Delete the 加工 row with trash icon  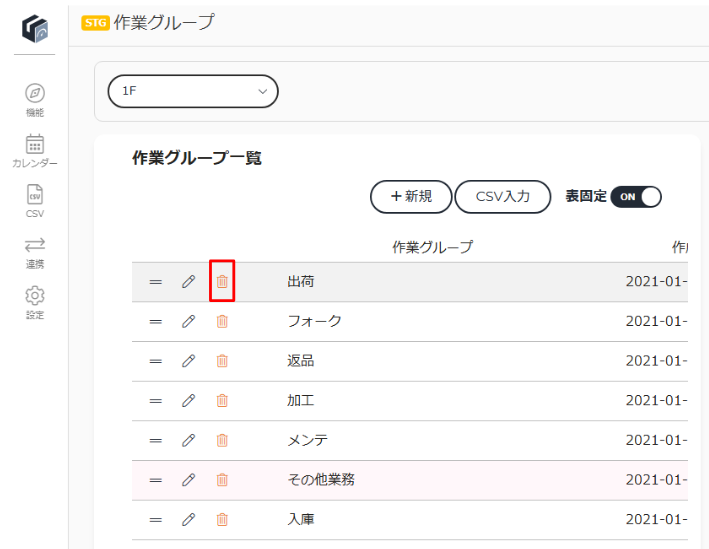(222, 400)
